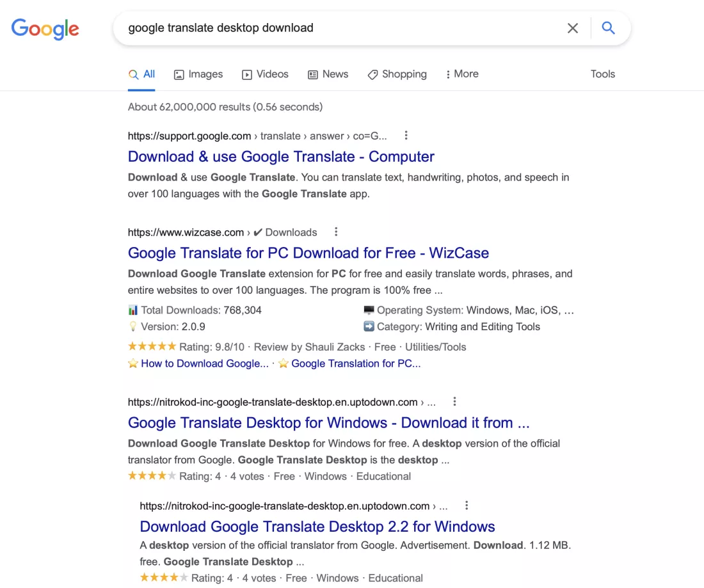Open the three-dot menu on the WizCase result
Viewport: 704px width, 588px height.
pos(336,232)
